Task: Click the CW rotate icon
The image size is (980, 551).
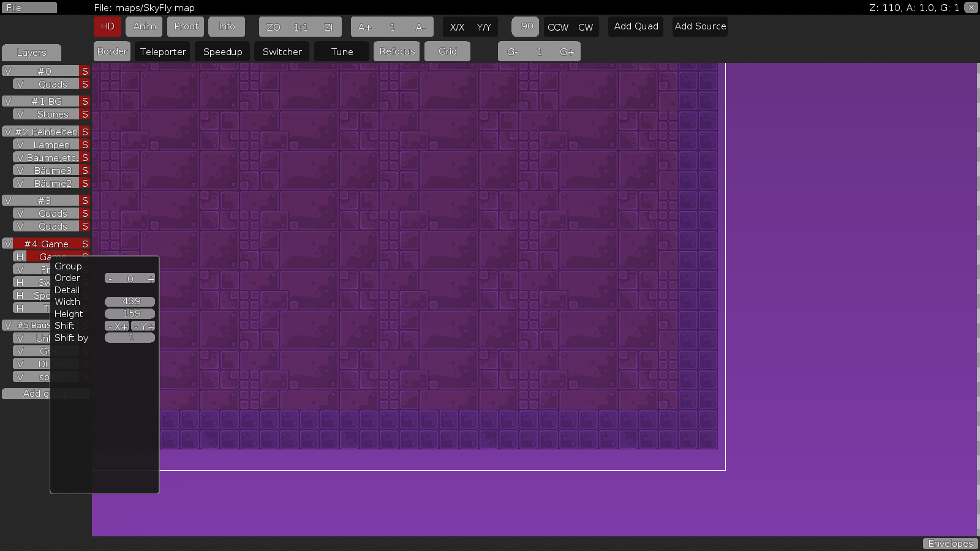Action: click(x=586, y=27)
